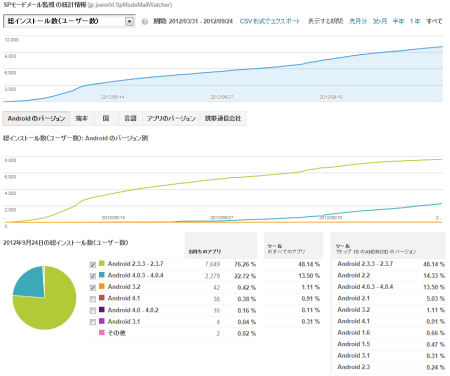Uncheck Android 4.0.3 - 4.0.4 checkbox
450x376 pixels.
pyautogui.click(x=93, y=276)
